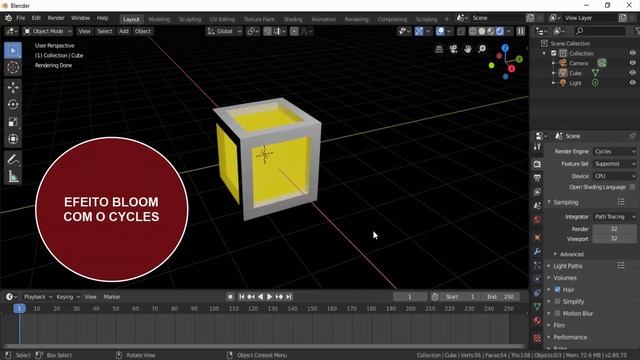
Task: Choose the Rotate tool
Action: click(x=13, y=104)
